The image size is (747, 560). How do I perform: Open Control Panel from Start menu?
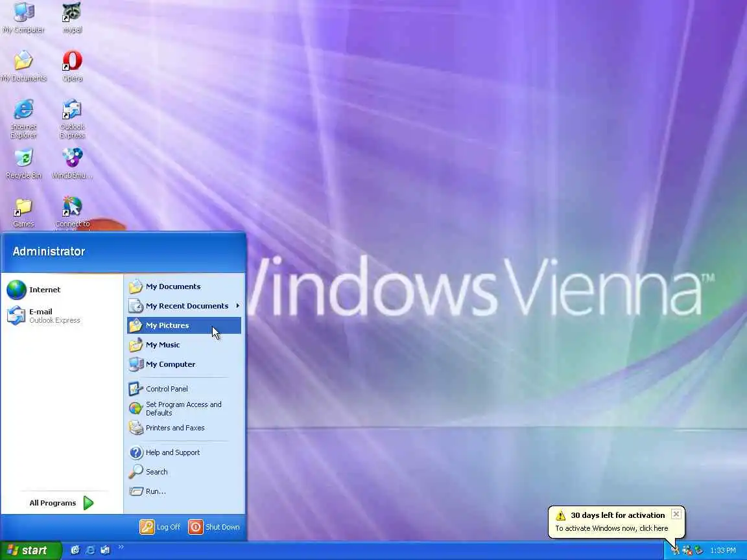[x=184, y=389]
